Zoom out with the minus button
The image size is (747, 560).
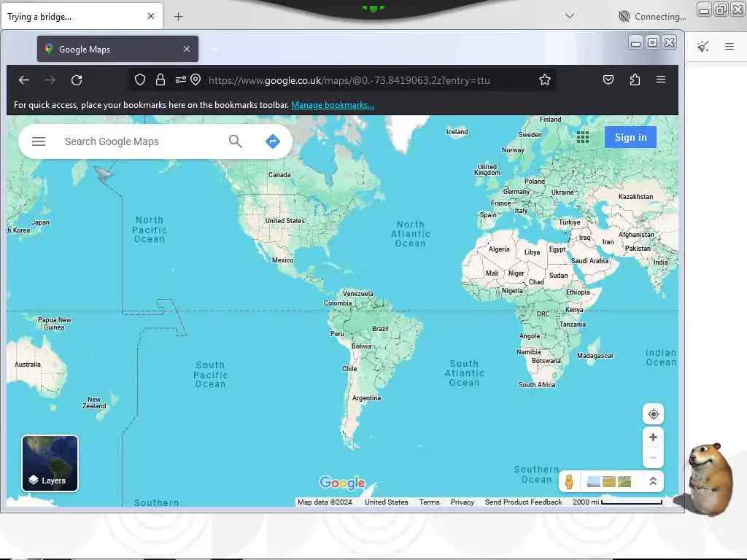[653, 458]
